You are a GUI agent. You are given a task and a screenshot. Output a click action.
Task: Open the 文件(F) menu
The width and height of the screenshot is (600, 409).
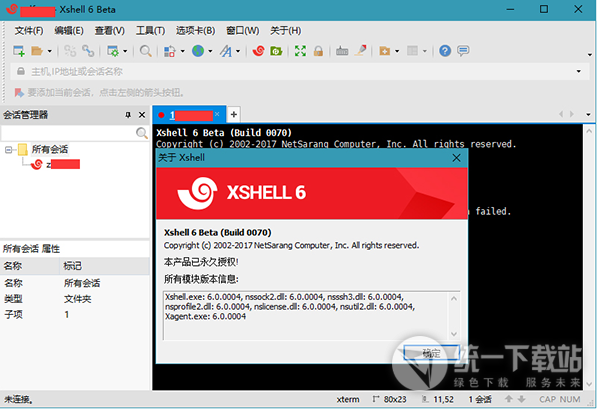(29, 30)
